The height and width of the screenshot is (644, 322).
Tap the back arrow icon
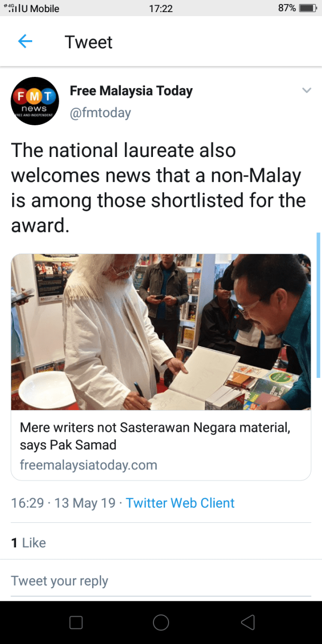pos(25,42)
